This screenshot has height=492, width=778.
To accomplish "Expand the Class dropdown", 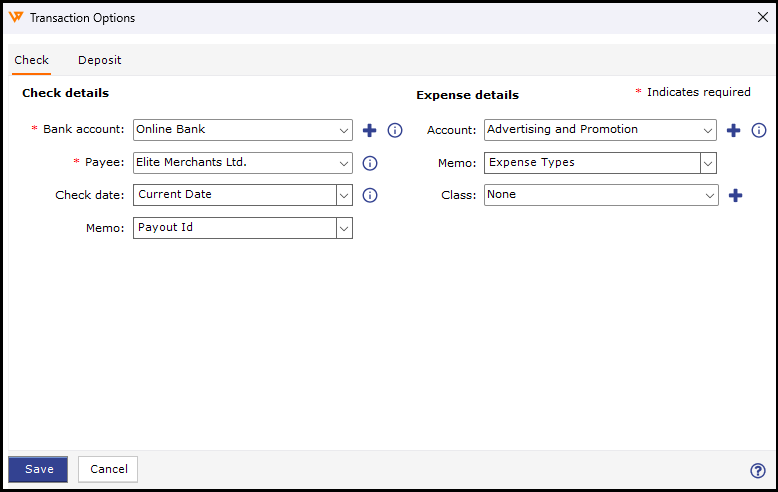I will coord(710,195).
